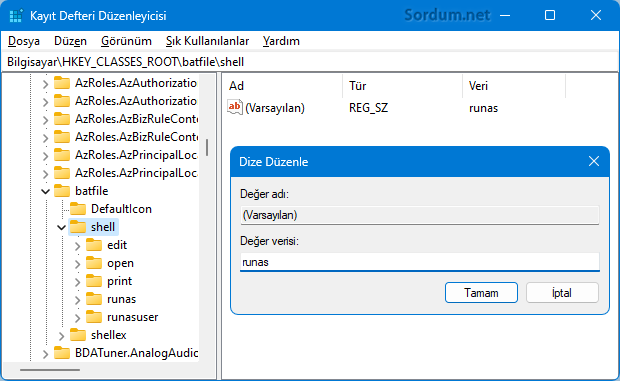Expand the edit subkey
The width and height of the screenshot is (620, 381).
pyautogui.click(x=78, y=246)
